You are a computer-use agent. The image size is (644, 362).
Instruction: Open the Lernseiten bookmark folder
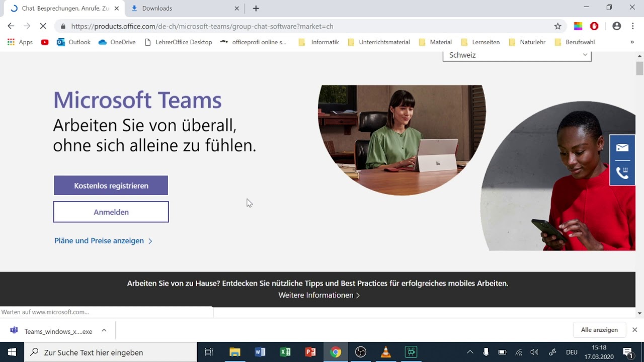click(x=480, y=42)
